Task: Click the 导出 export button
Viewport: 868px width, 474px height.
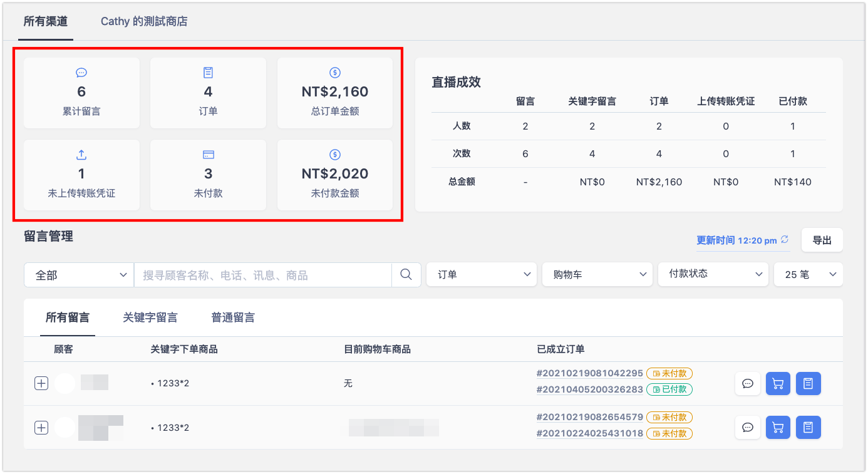Action: coord(822,240)
